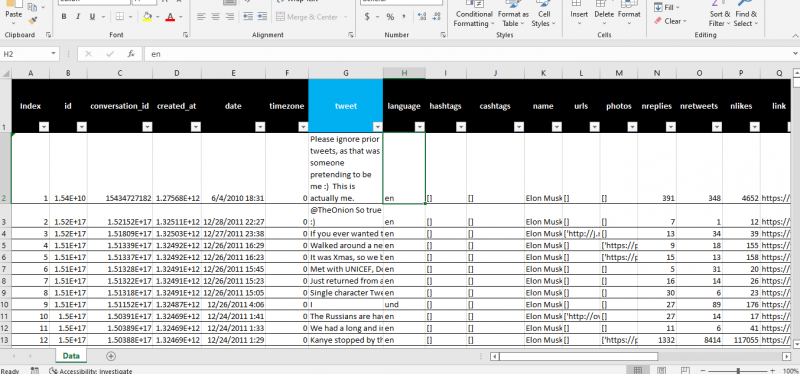Click the formula bar Cancel X icon
Viewport: 800px width, 374px height.
click(x=88, y=54)
